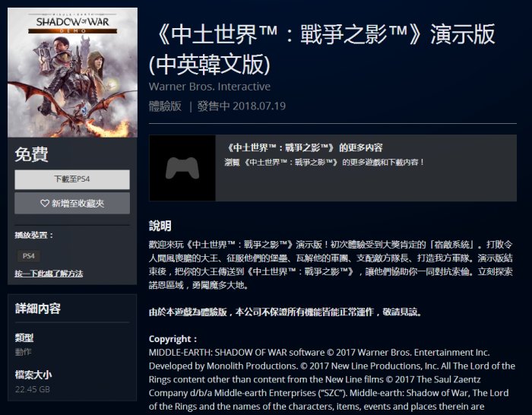Open the 按一下此處了解方法 link
532x415 pixels.
click(x=49, y=274)
